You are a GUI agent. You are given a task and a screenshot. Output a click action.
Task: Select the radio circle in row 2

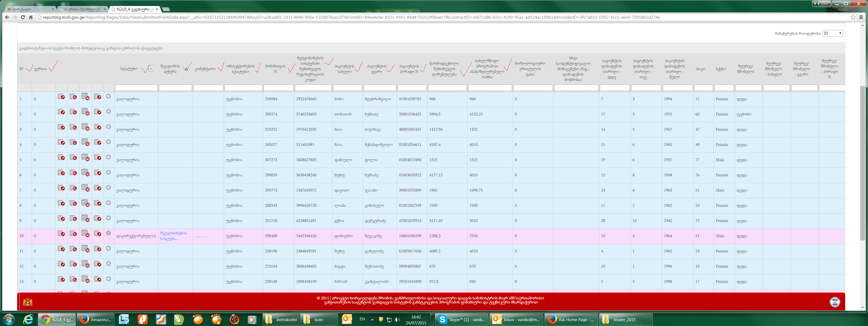108,112
